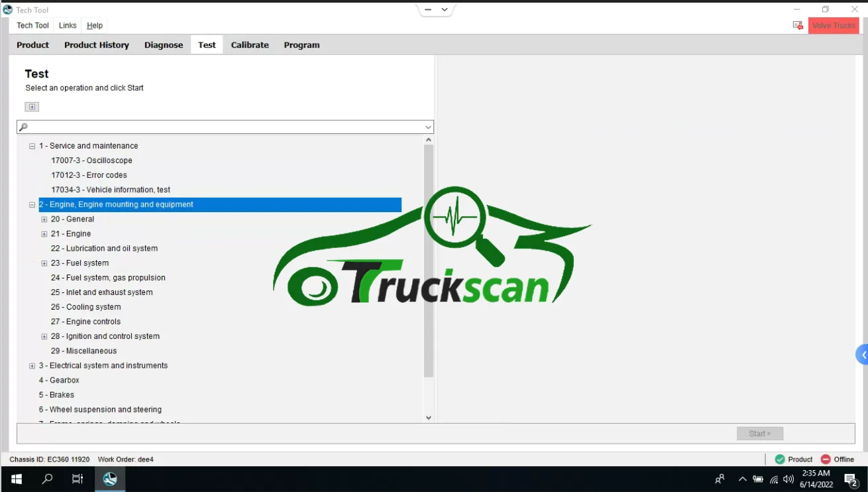Expand the 20 - General node
868x492 pixels.
[44, 219]
